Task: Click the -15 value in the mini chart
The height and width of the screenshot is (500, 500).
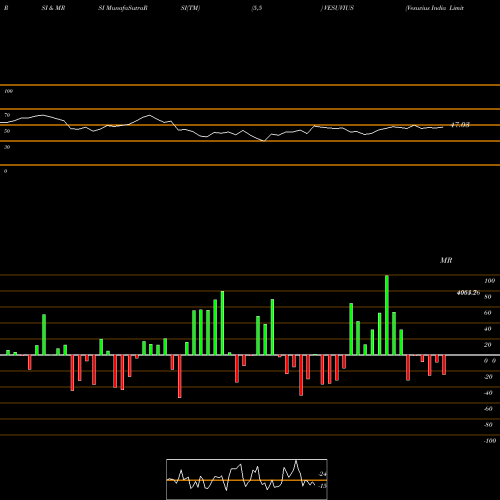Action: pos(323,486)
